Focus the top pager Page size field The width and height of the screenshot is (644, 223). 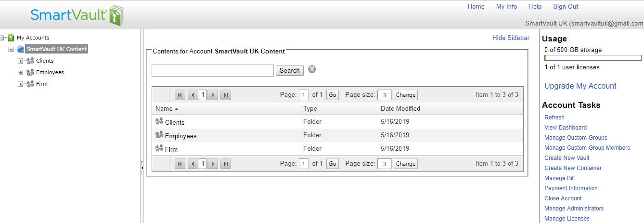click(385, 95)
